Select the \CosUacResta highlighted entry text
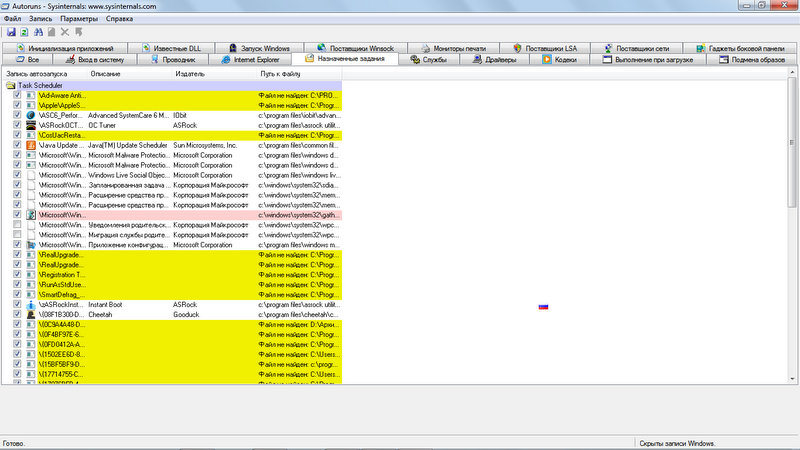The height and width of the screenshot is (450, 800). point(62,135)
